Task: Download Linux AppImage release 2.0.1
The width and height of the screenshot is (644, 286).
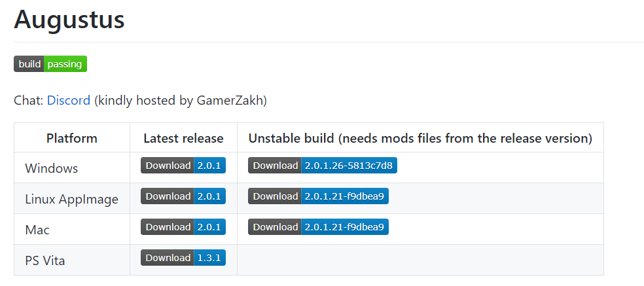Action: tap(183, 196)
